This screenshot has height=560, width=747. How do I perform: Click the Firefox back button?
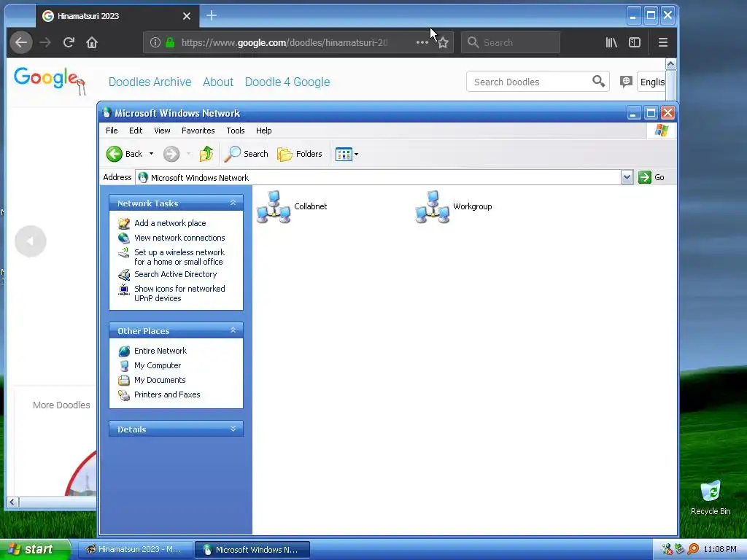(21, 42)
